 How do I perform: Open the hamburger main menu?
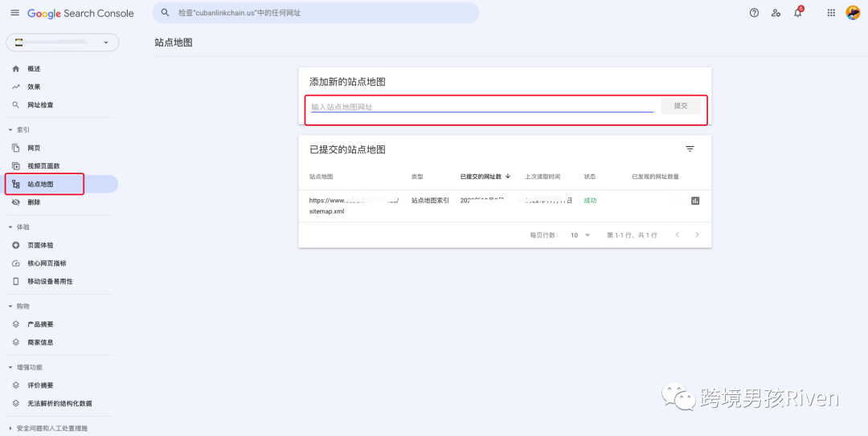click(15, 13)
